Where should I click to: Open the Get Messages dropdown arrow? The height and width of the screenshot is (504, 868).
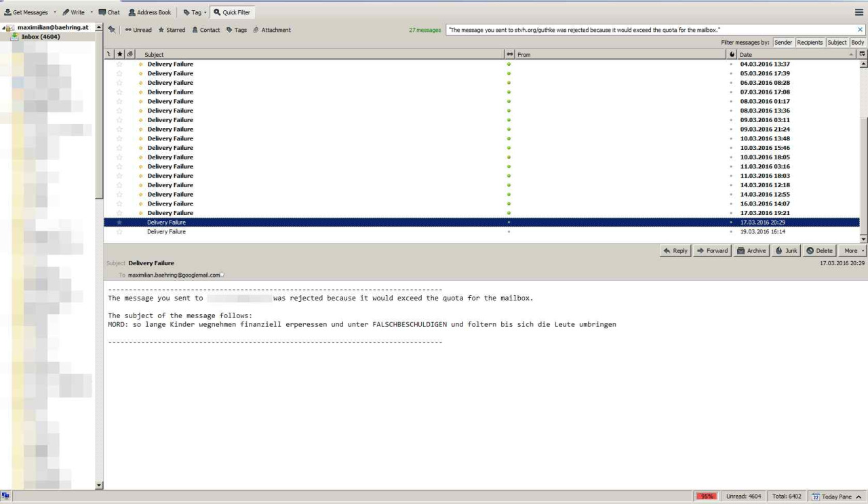(55, 12)
